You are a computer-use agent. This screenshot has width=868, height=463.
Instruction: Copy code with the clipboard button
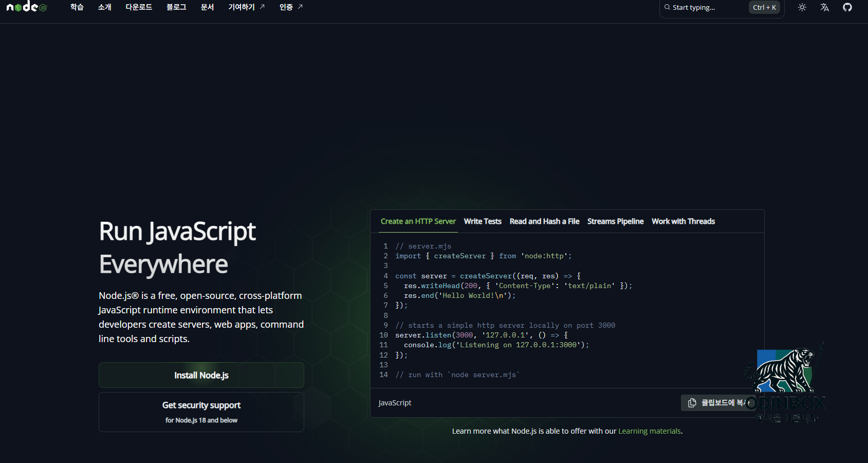coord(719,403)
